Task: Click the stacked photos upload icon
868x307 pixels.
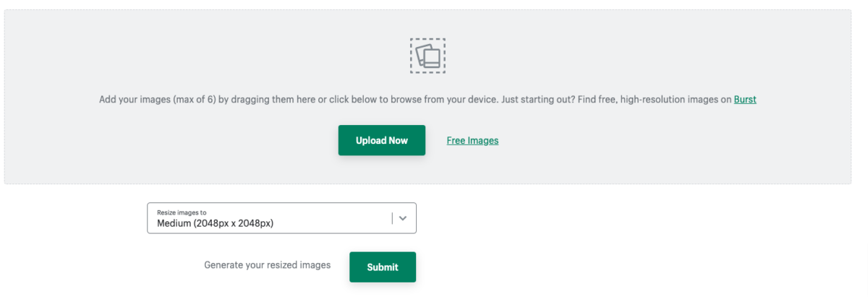Action: click(x=428, y=56)
